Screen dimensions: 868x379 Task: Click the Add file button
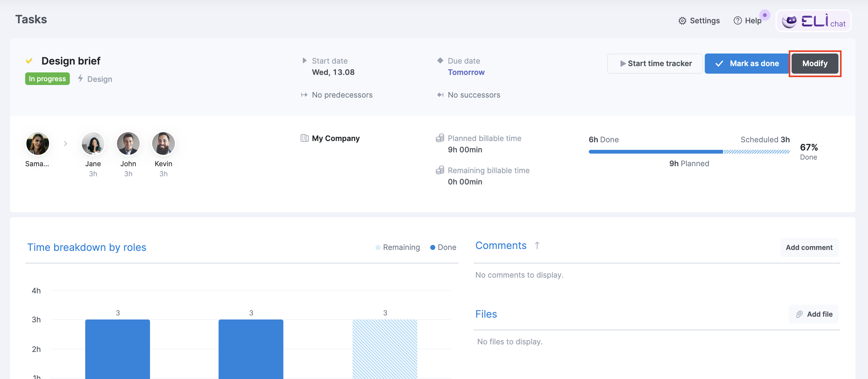point(813,314)
